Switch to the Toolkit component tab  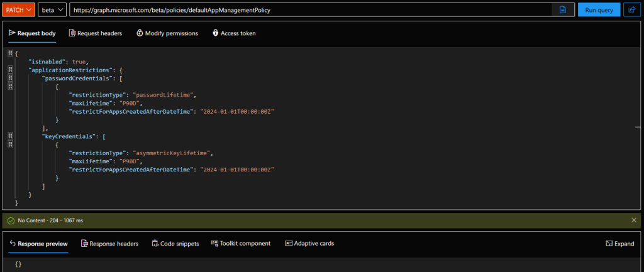[x=241, y=243]
